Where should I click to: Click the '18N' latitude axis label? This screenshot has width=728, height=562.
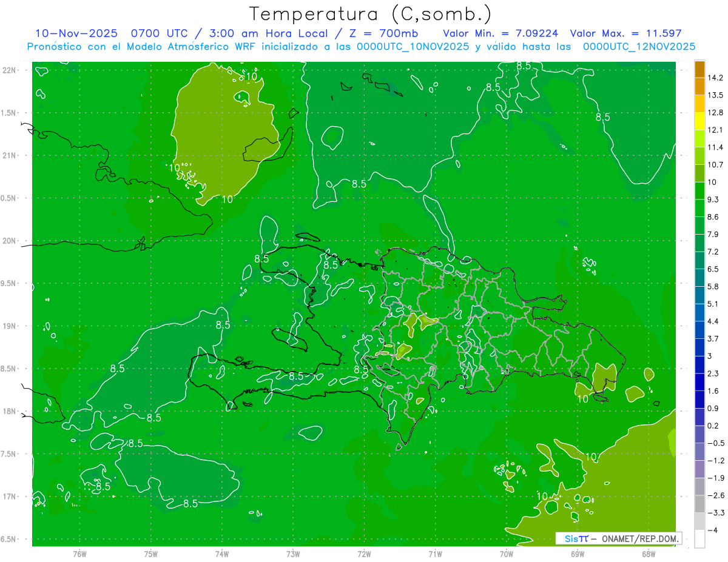pos(10,412)
